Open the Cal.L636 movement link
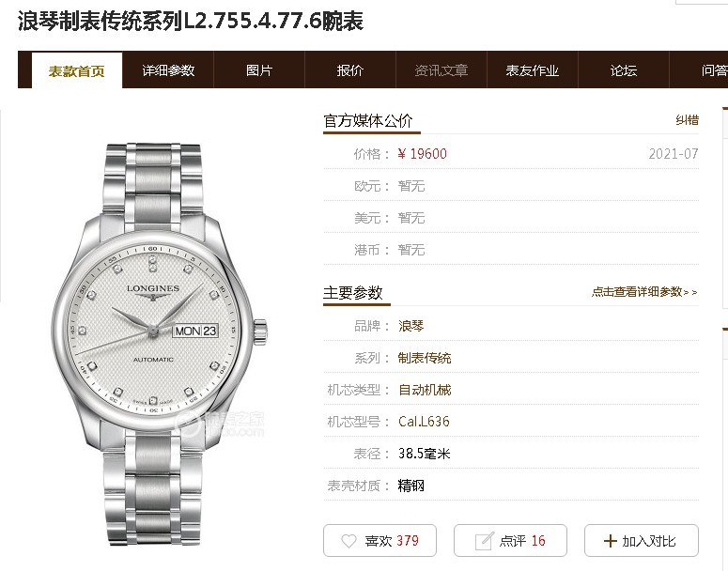728x571 pixels. [424, 422]
